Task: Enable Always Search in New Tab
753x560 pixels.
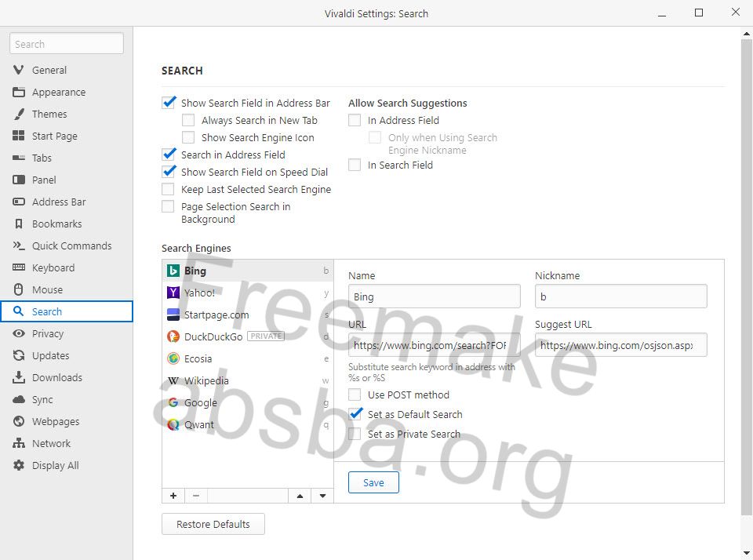Action: click(188, 120)
